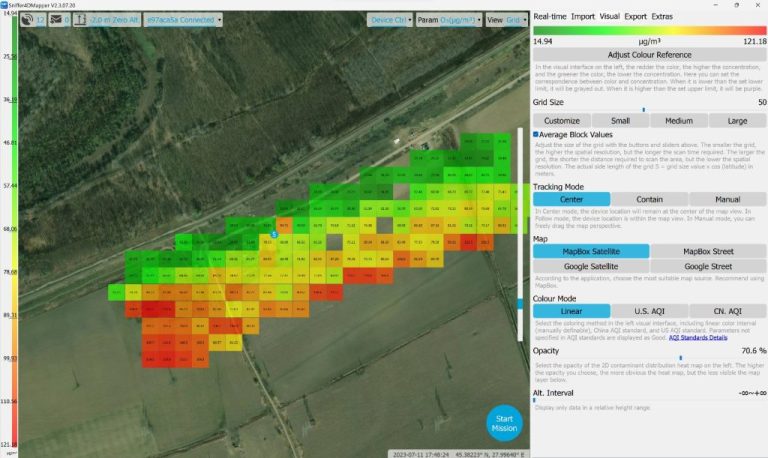Screen dimensions: 768x458
Task: Enable Average Block Values checkbox
Action: 536,134
